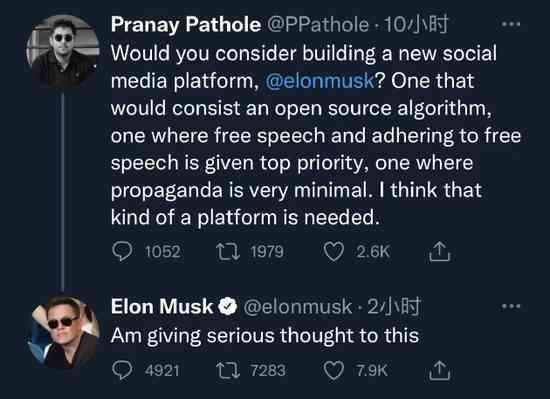View Pranay Pathole's profile picture
This screenshot has width=550, height=399.
tap(63, 51)
